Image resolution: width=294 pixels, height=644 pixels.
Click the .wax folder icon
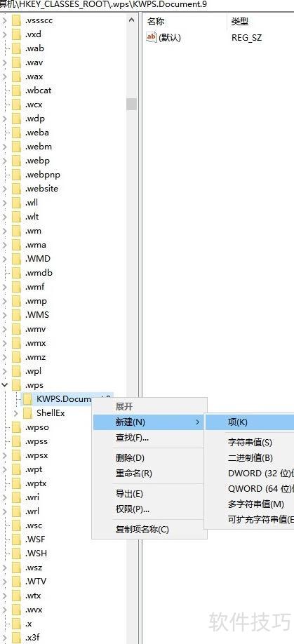coord(16,76)
